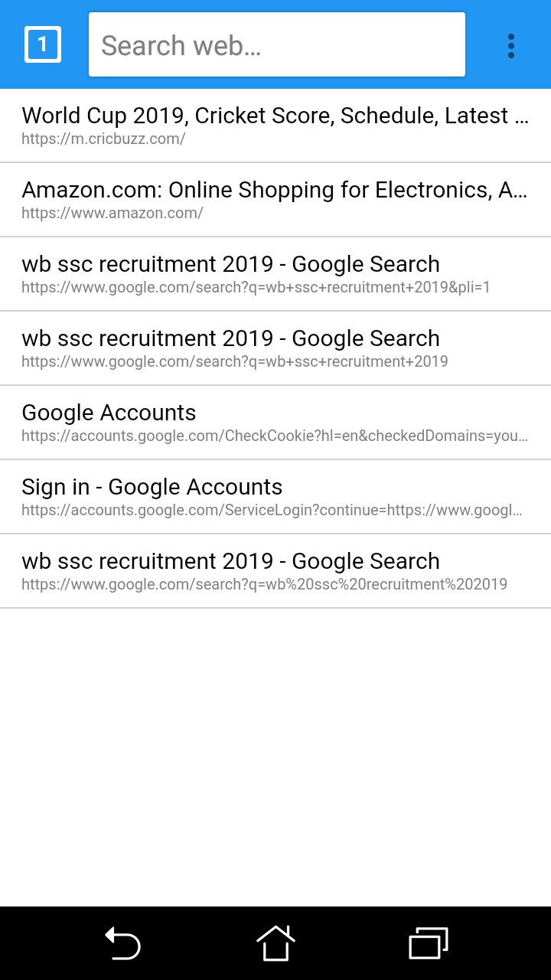
Task: Open the Google Accounts CheckCookie entry title
Action: [109, 413]
